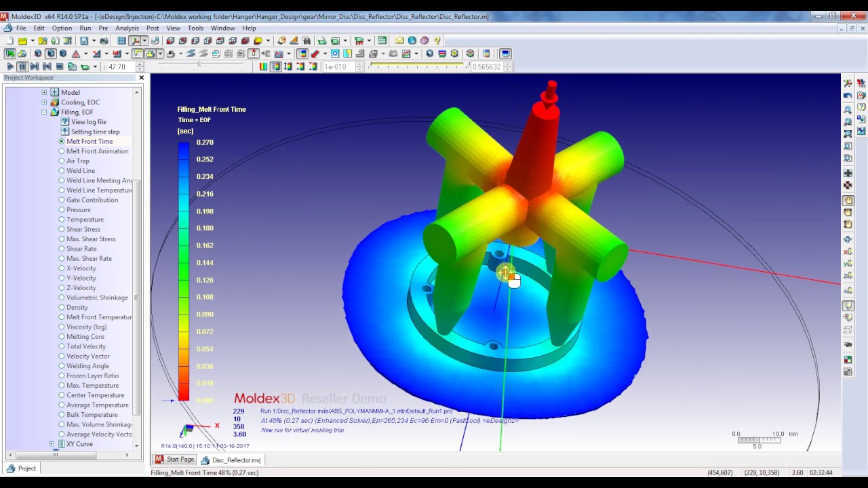Click the globe web icon
868x488 pixels.
[x=412, y=41]
